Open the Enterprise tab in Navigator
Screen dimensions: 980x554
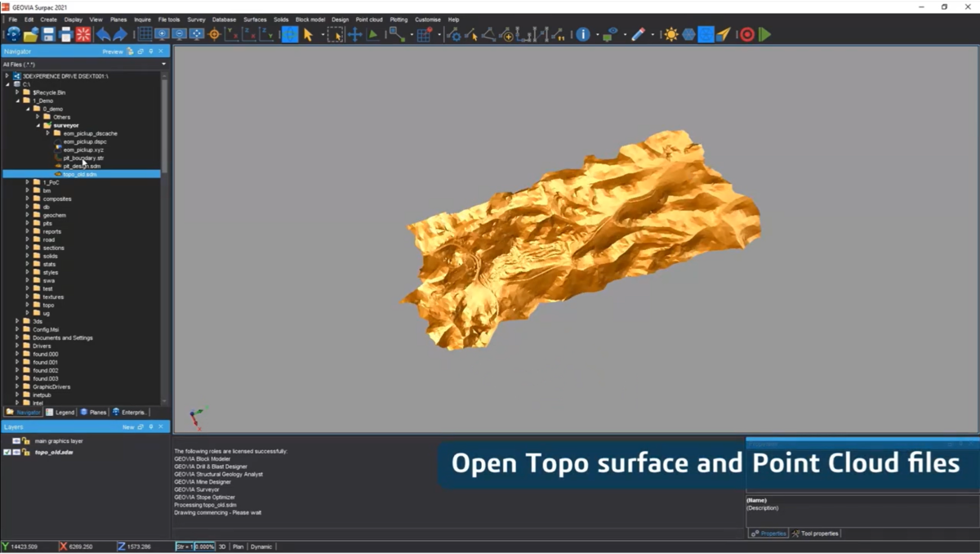(x=130, y=413)
